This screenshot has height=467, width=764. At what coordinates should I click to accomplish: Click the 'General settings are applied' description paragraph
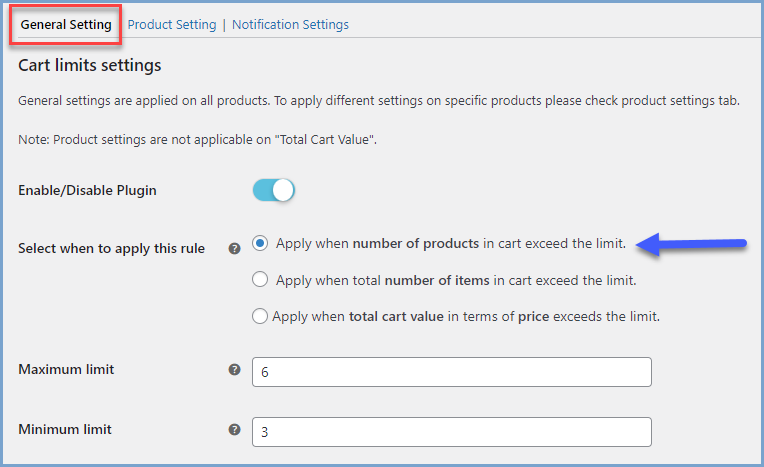pyautogui.click(x=379, y=102)
